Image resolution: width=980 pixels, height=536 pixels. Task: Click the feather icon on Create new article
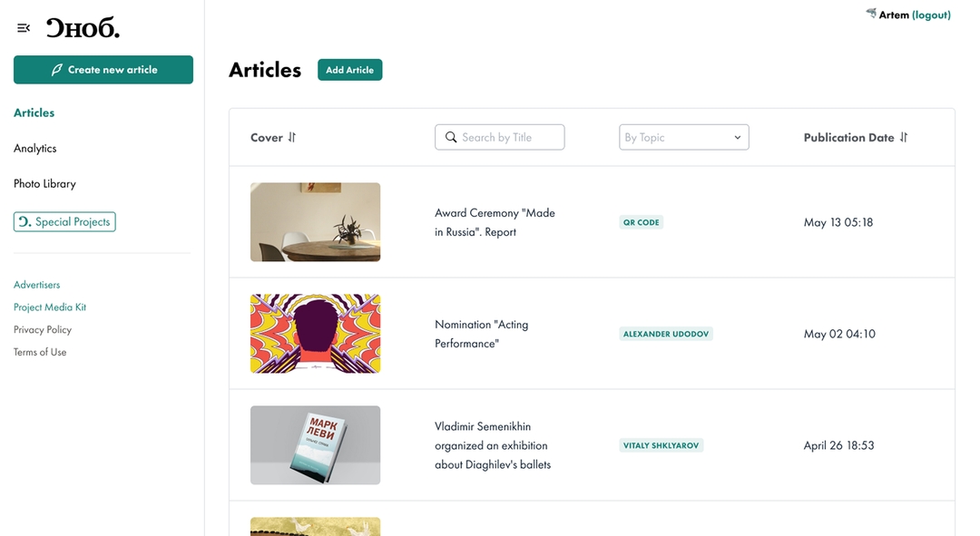[57, 70]
